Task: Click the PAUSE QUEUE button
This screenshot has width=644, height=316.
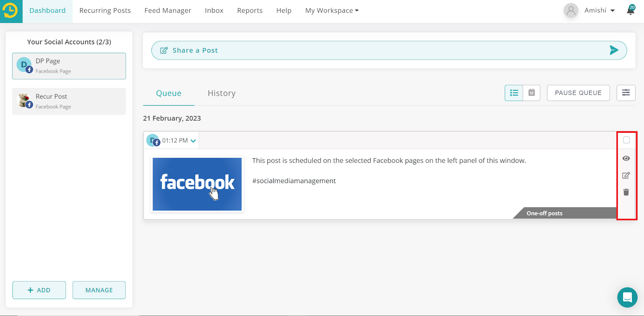Action: click(x=578, y=93)
